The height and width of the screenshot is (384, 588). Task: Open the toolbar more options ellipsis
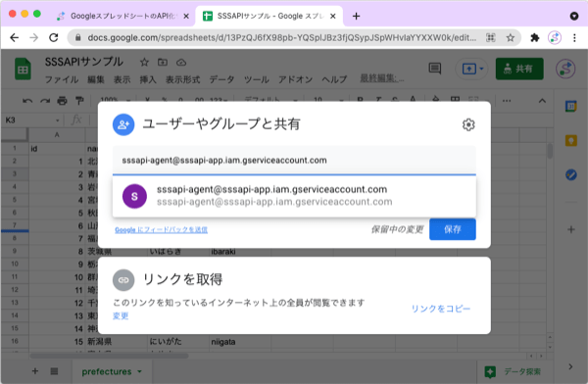point(507,101)
